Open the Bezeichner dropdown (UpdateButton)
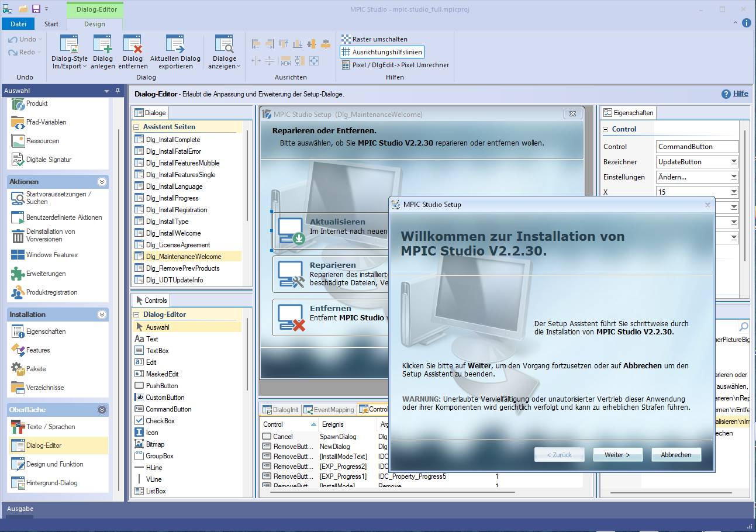The width and height of the screenshot is (756, 532). pyautogui.click(x=733, y=162)
